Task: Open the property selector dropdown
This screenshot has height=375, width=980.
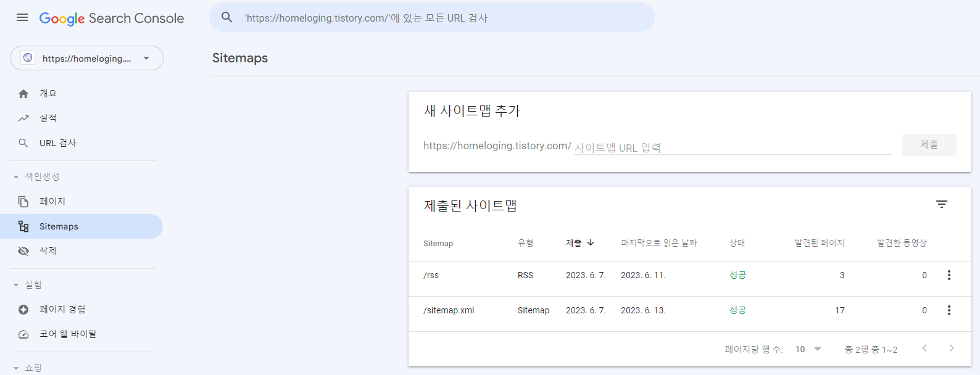Action: click(x=87, y=58)
